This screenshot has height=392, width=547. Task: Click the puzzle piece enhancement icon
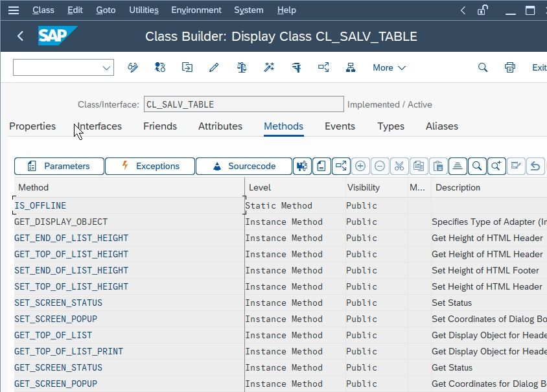coord(302,166)
